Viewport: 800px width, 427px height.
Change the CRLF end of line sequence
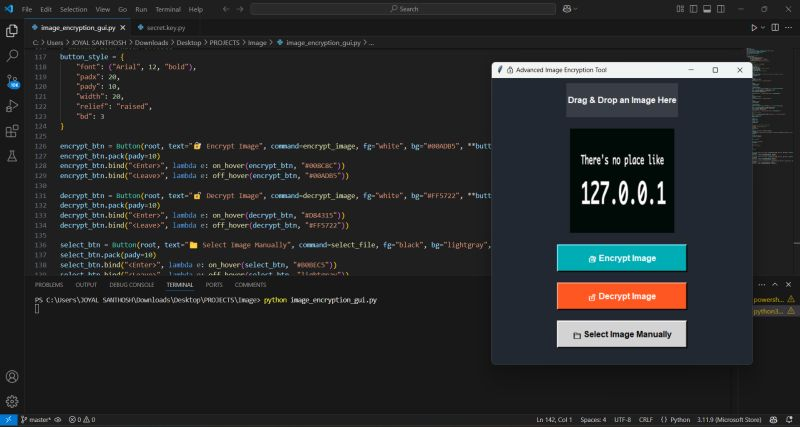[x=645, y=420]
